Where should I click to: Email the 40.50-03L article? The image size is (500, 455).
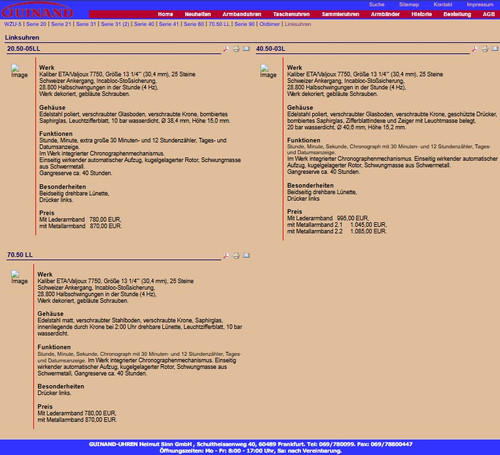[495, 49]
